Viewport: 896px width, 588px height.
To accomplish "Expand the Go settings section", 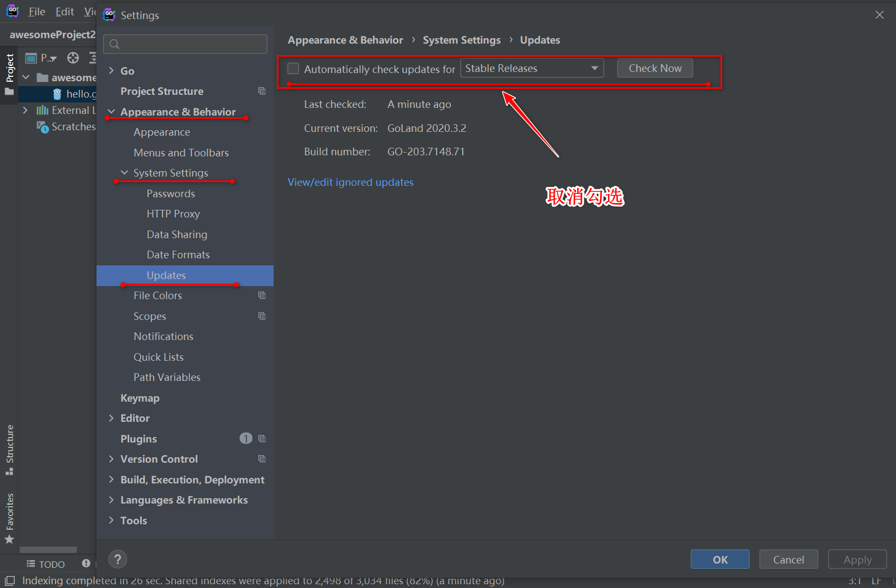I will (111, 71).
